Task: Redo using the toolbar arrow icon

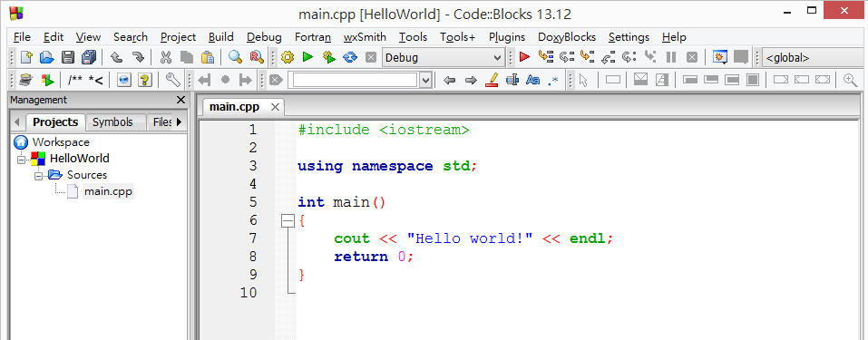Action: tap(138, 57)
